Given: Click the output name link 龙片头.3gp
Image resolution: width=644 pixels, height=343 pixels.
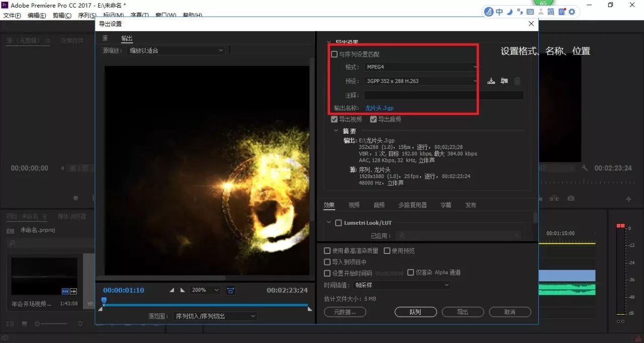Looking at the screenshot, I should (x=379, y=108).
